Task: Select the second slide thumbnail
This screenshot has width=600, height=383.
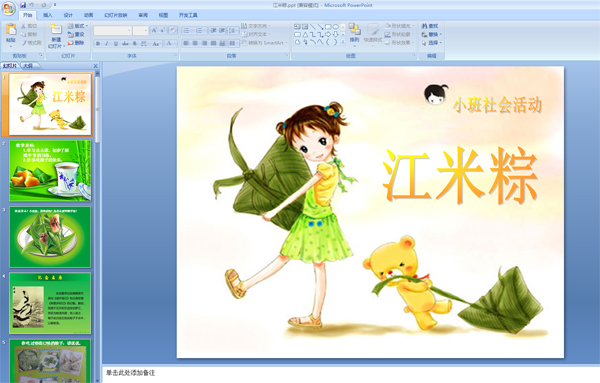Action: (50, 171)
